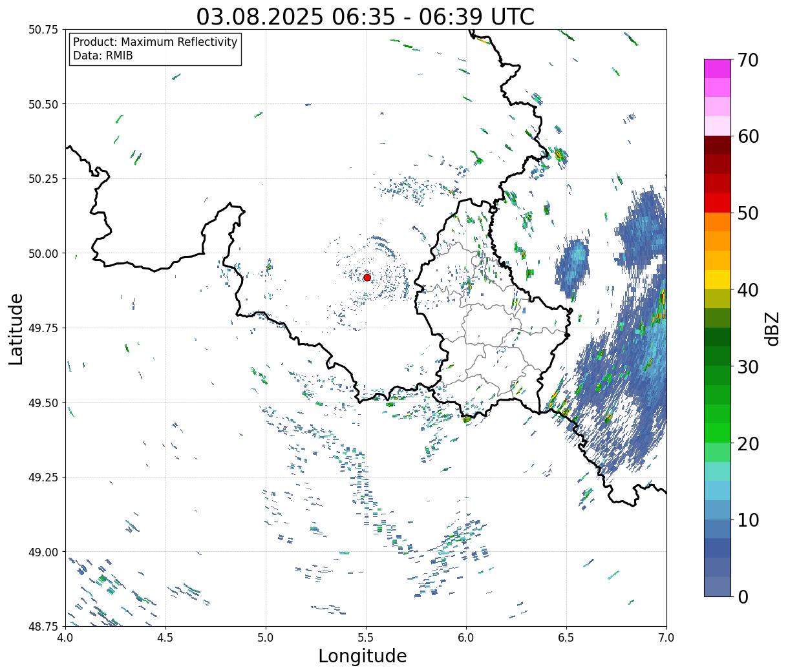
Task: Click the plot title with date and time
Action: pos(365,16)
